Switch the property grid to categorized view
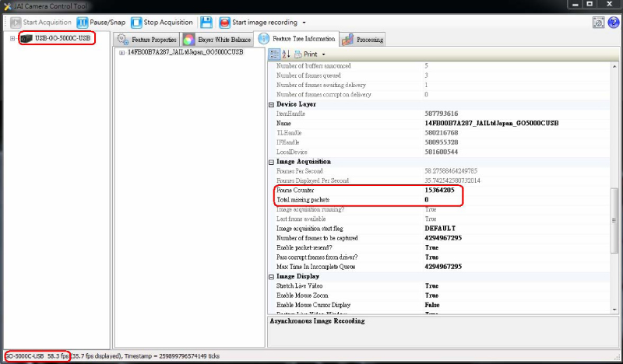 coord(274,54)
